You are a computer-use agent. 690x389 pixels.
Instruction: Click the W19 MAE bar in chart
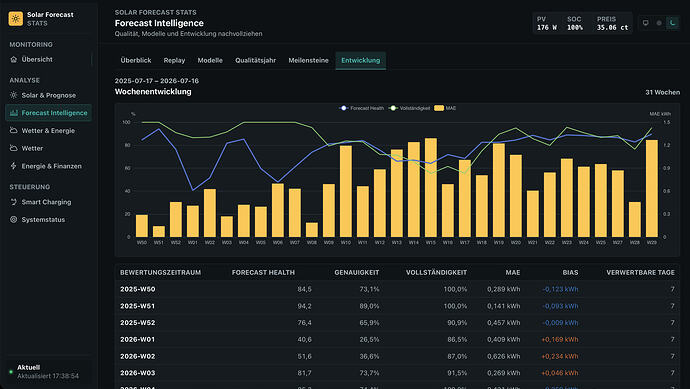pos(499,191)
